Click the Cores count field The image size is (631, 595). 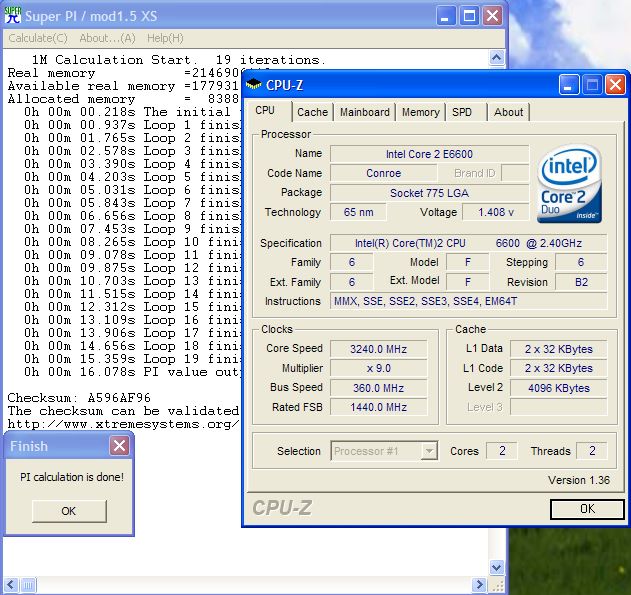click(501, 451)
